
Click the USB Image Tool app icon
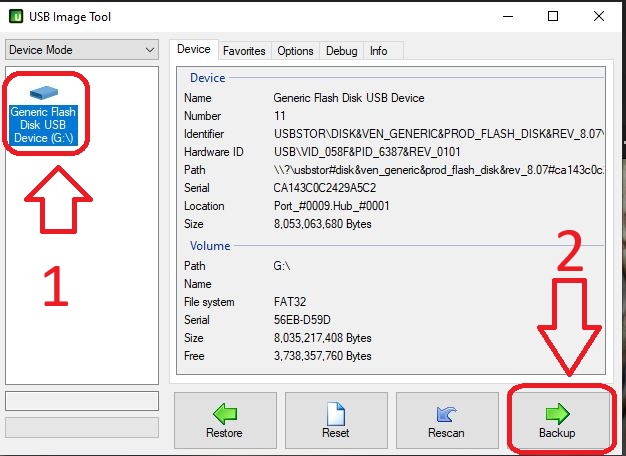tap(16, 16)
